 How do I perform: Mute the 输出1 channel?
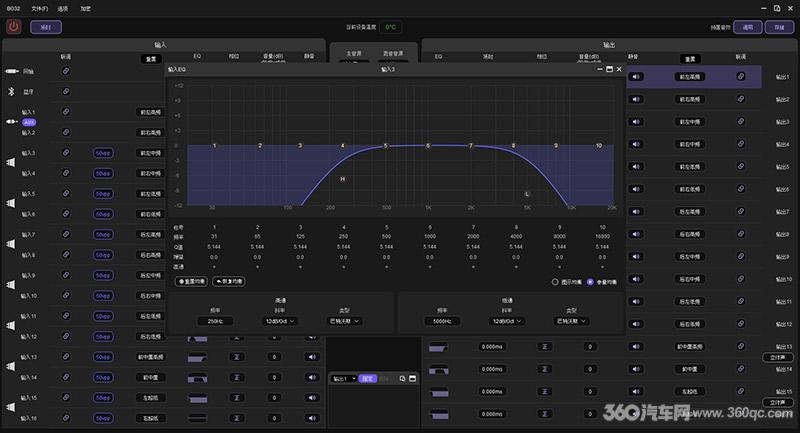click(x=636, y=77)
